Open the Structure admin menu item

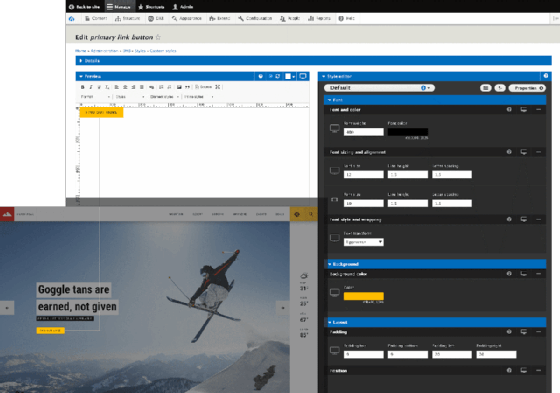[128, 19]
